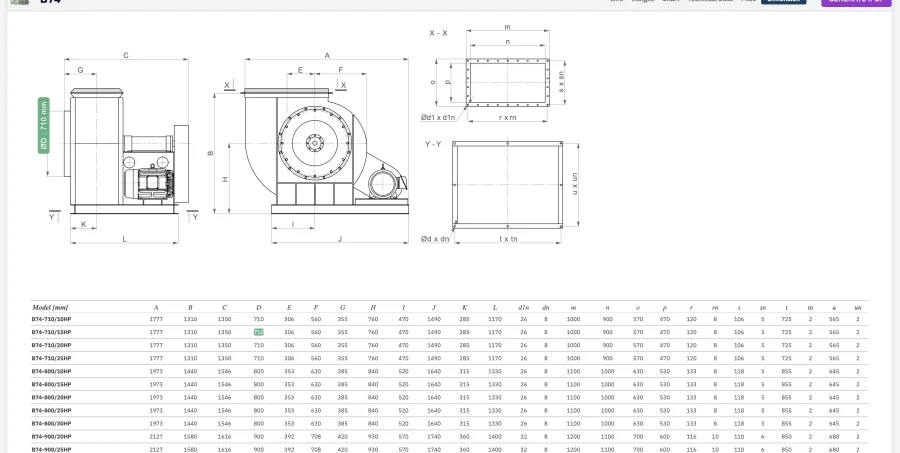Click the Model [mm] column header
900x453 pixels.
(50, 308)
